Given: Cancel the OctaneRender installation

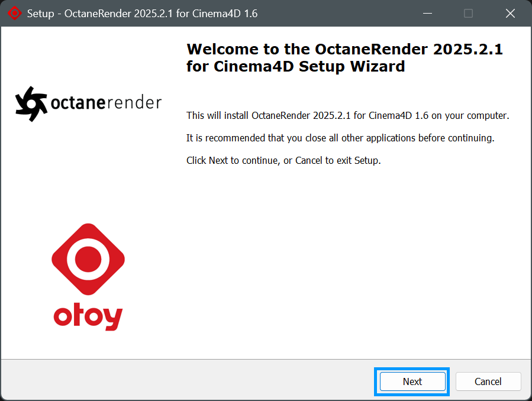Looking at the screenshot, I should pyautogui.click(x=488, y=381).
